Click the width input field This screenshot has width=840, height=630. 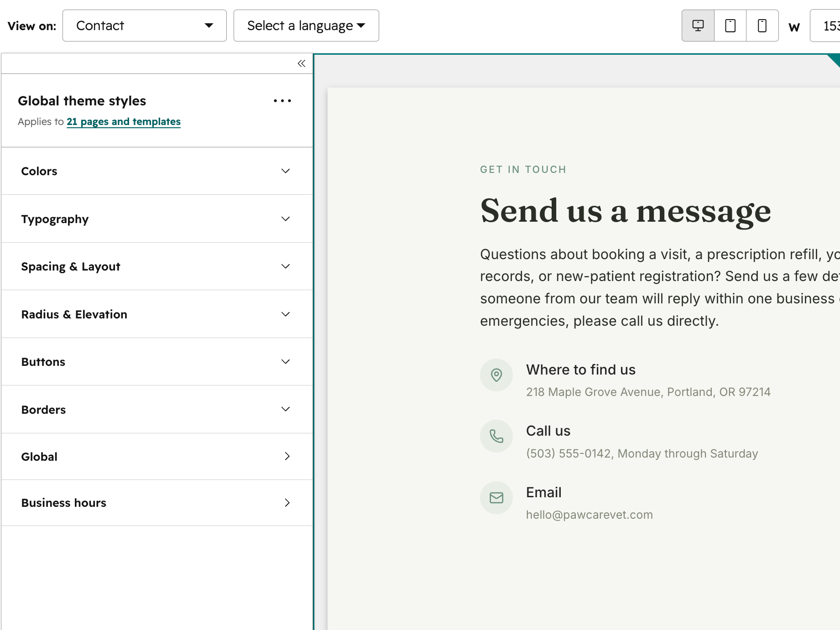pyautogui.click(x=825, y=26)
